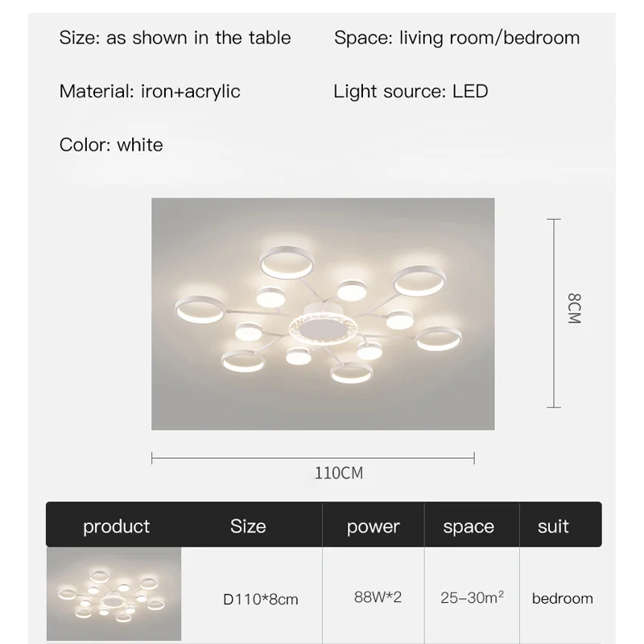Screen dimensions: 644x644
Task: Click the "Light source: LED" text
Action: (411, 91)
